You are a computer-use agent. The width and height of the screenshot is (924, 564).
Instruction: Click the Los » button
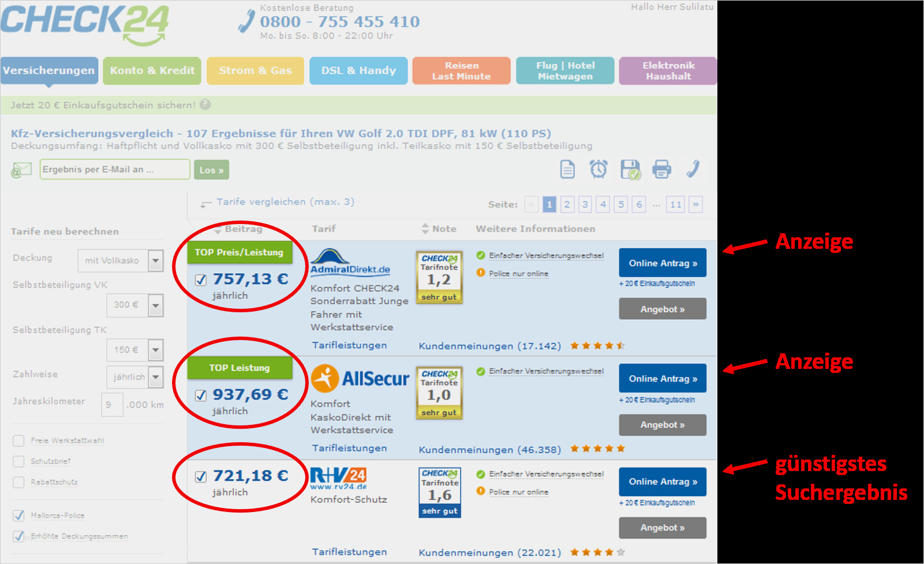tap(211, 170)
